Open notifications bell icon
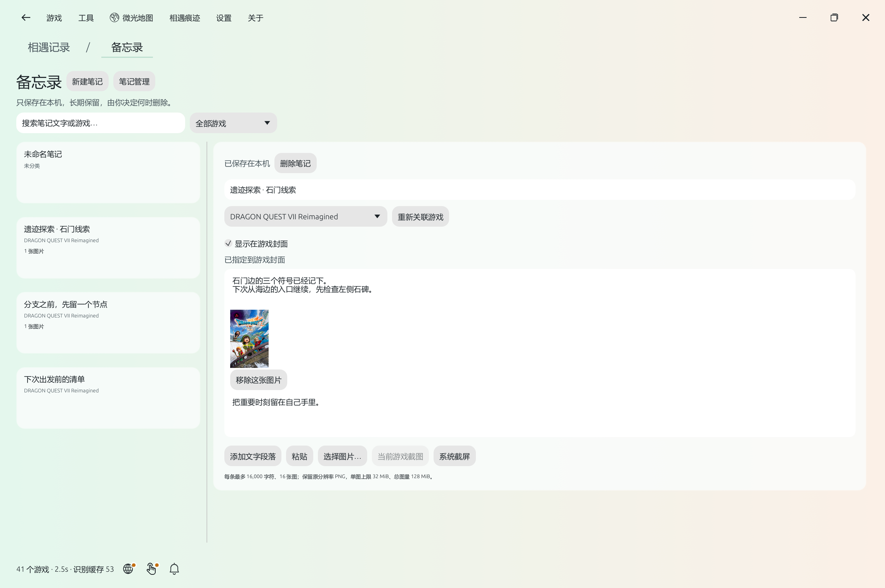Viewport: 885px width, 588px height. click(174, 569)
